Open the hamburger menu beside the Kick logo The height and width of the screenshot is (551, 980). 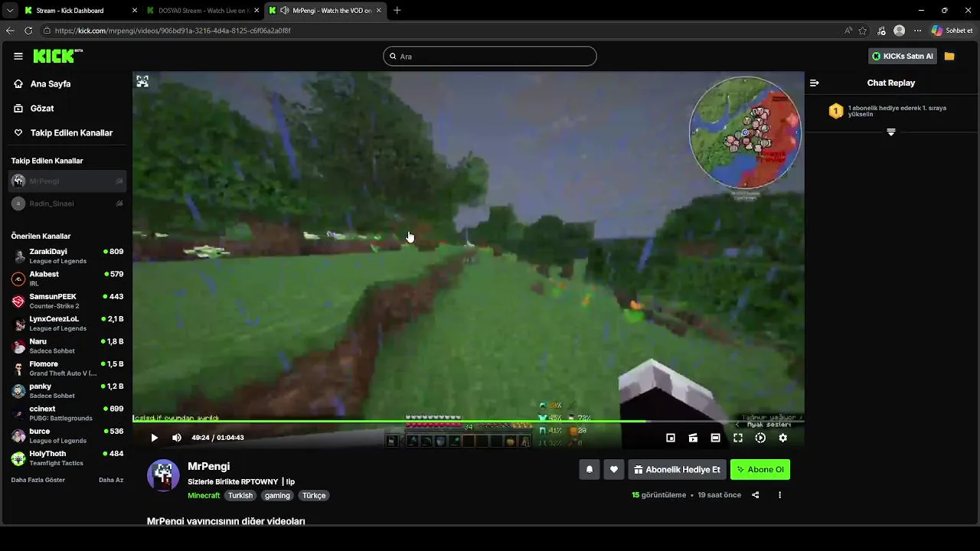(18, 56)
